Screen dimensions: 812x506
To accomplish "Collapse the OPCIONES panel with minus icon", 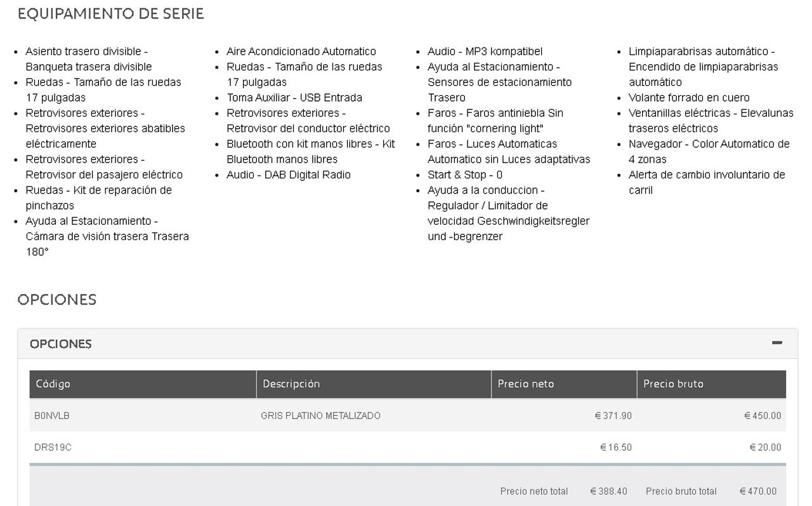I will 777,343.
